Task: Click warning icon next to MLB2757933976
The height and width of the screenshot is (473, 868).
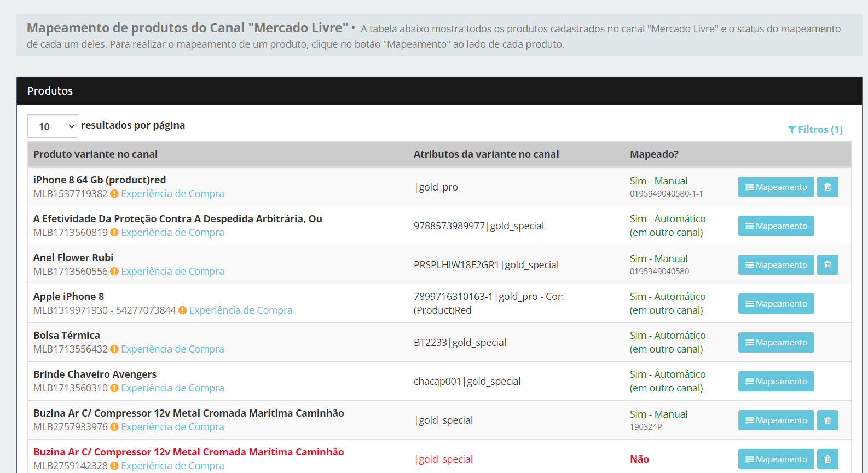Action: tap(114, 427)
